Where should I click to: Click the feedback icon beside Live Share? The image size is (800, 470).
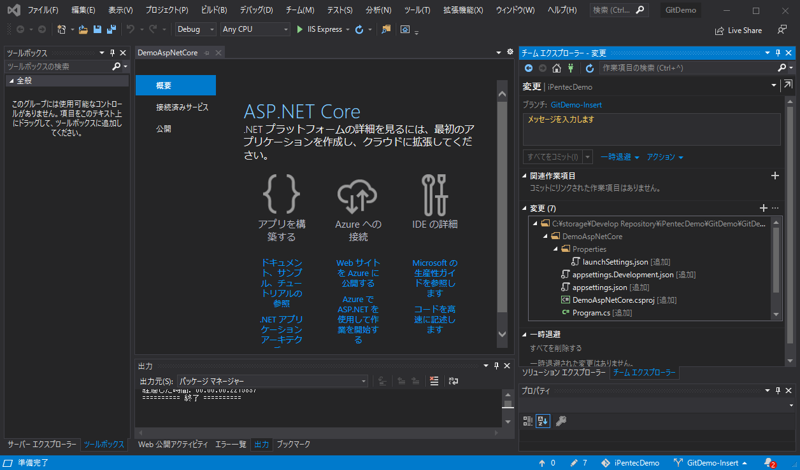(782, 30)
